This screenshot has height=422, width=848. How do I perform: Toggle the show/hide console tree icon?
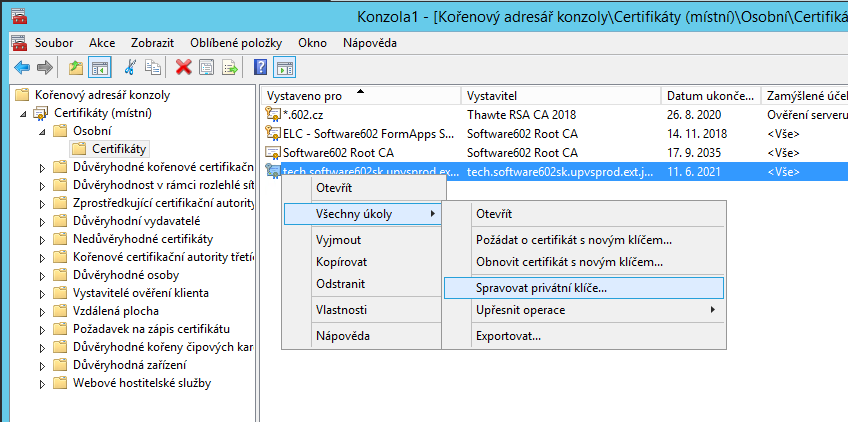tap(99, 68)
